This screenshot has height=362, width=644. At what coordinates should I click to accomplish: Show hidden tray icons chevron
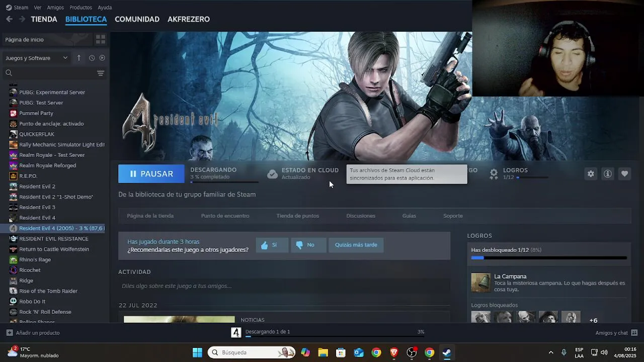click(550, 352)
